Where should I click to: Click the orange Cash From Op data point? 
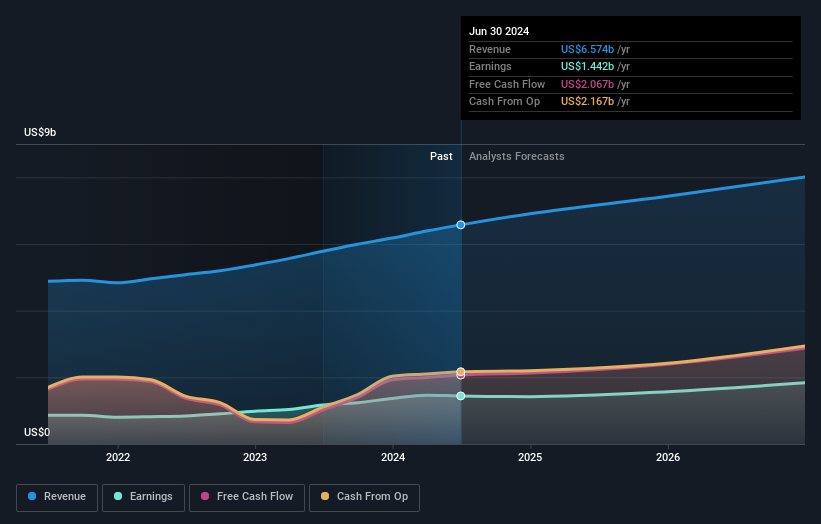(x=461, y=371)
